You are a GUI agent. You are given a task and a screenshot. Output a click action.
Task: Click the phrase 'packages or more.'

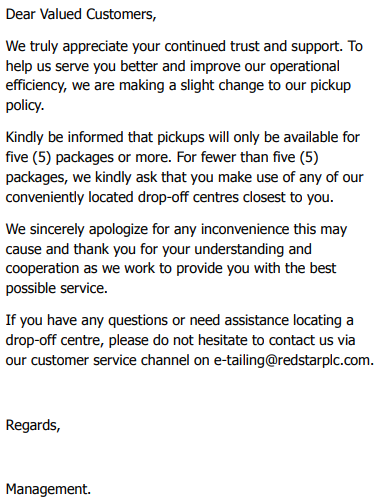(x=114, y=157)
